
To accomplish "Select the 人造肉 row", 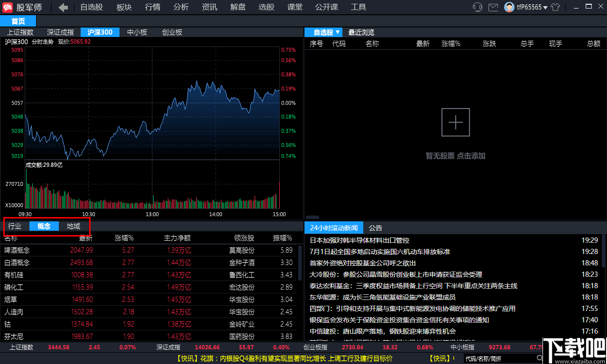I will point(148,312).
